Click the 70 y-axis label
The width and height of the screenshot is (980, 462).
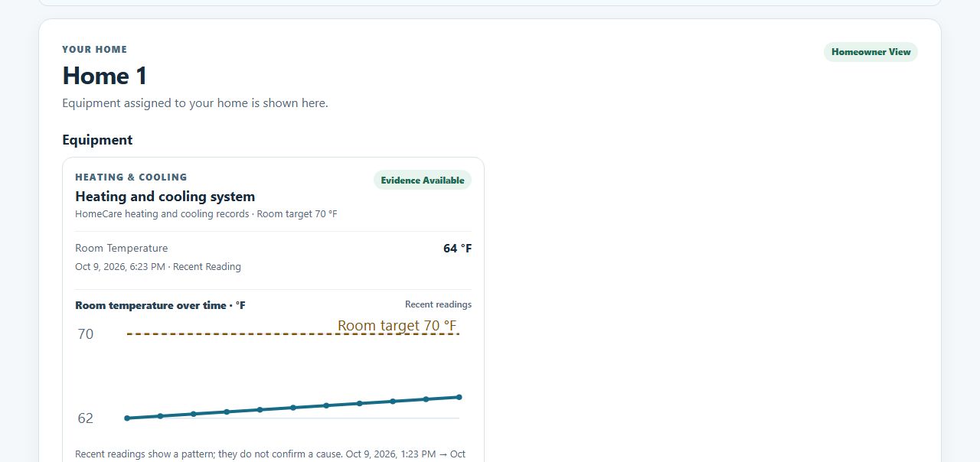[86, 334]
